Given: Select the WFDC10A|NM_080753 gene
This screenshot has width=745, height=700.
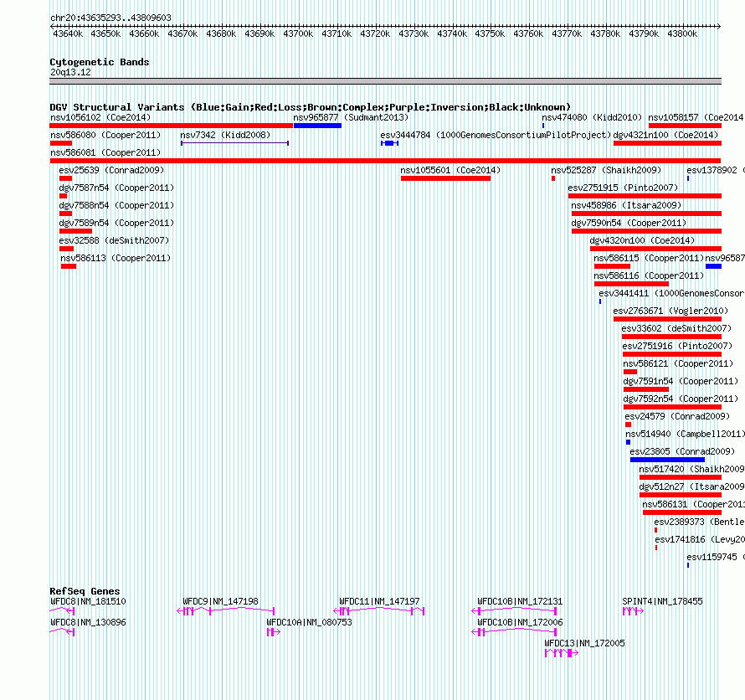Looking at the screenshot, I should click(x=310, y=622).
